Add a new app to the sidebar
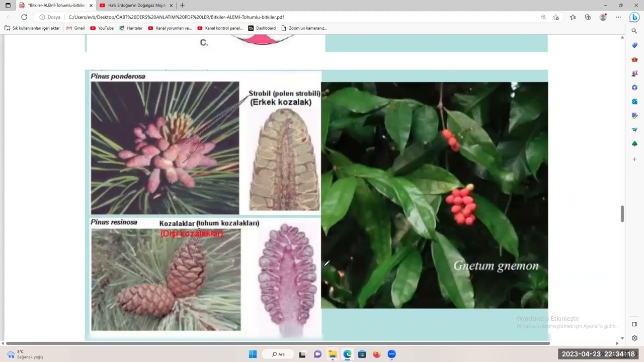This screenshot has width=644, height=362. click(x=634, y=159)
